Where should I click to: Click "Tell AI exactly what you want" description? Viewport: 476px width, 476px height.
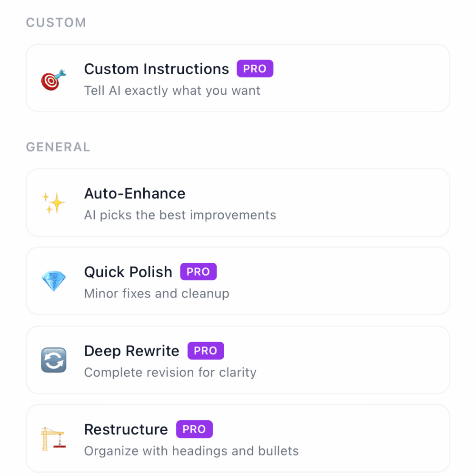coord(172,90)
